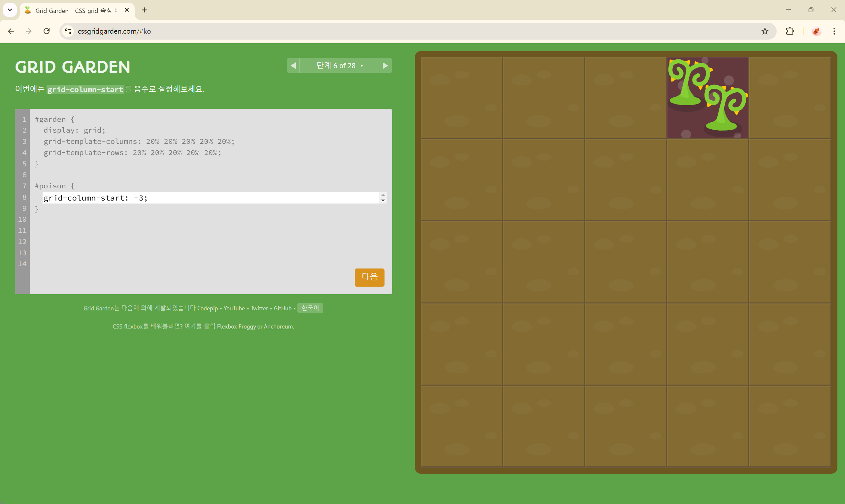Follow the Flexbox Froggy link
This screenshot has width=845, height=504.
236,326
